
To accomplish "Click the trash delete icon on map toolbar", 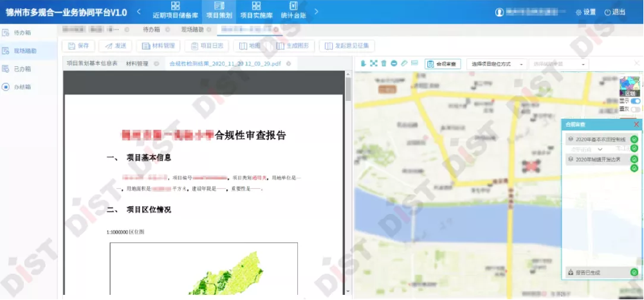I will [383, 64].
